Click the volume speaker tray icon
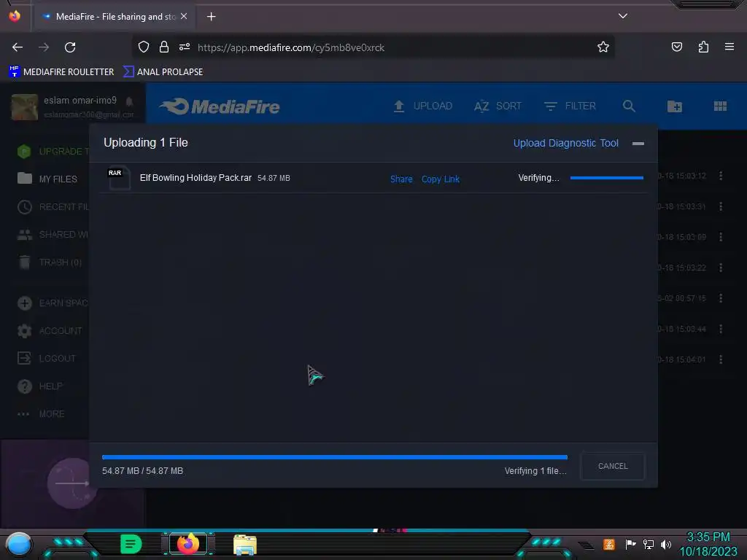Screen dimensions: 747x560 665,544
